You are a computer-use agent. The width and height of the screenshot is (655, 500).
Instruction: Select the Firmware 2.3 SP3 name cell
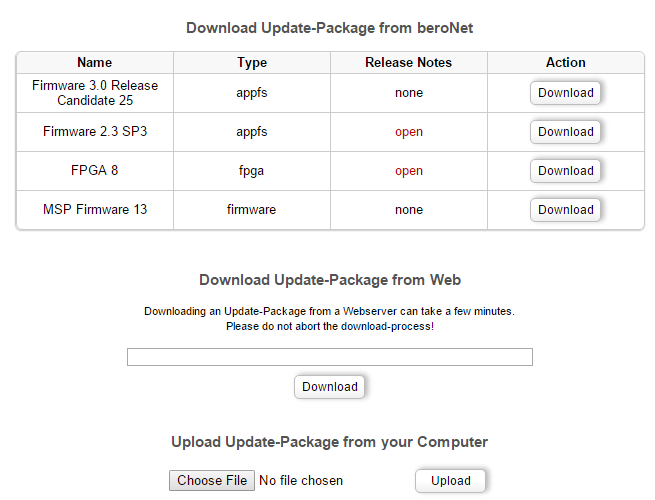pyautogui.click(x=95, y=132)
